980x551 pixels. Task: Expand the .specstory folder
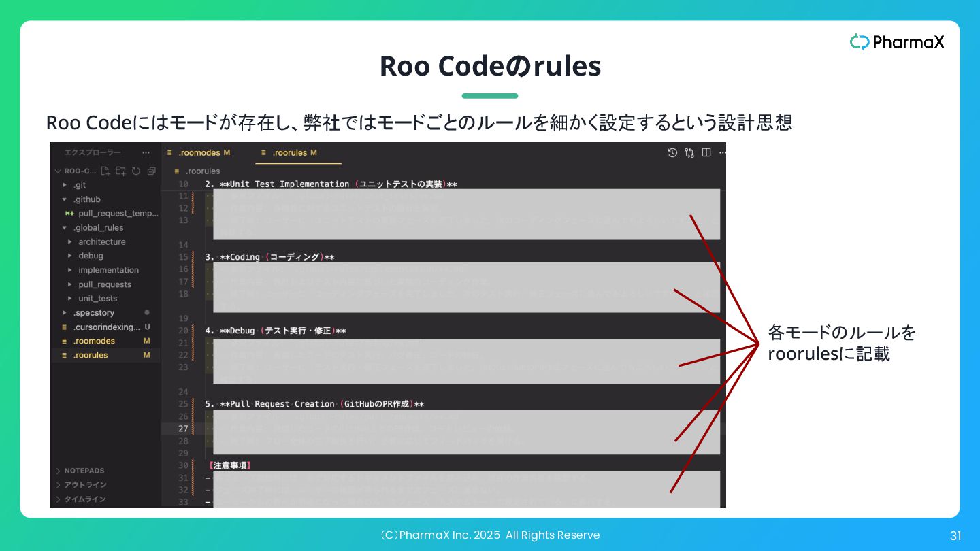coord(65,313)
